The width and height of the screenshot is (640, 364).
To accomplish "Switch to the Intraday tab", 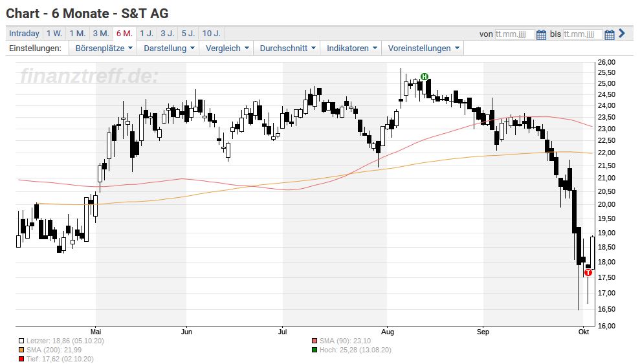I will [x=24, y=34].
